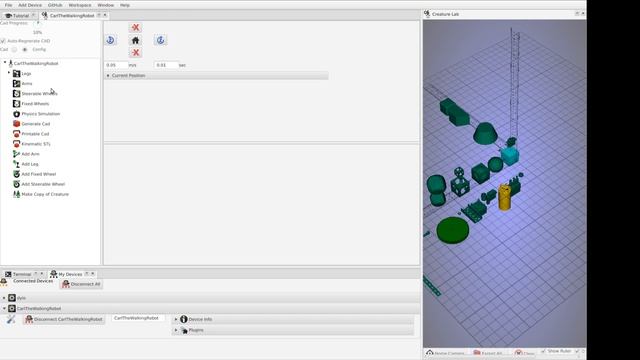Click Printable Cad in the tree
640x360 pixels.
35,134
